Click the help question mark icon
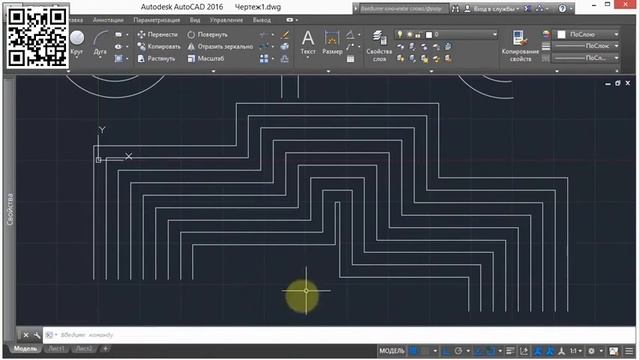Image resolution: width=640 pixels, height=360 pixels. coord(562,9)
